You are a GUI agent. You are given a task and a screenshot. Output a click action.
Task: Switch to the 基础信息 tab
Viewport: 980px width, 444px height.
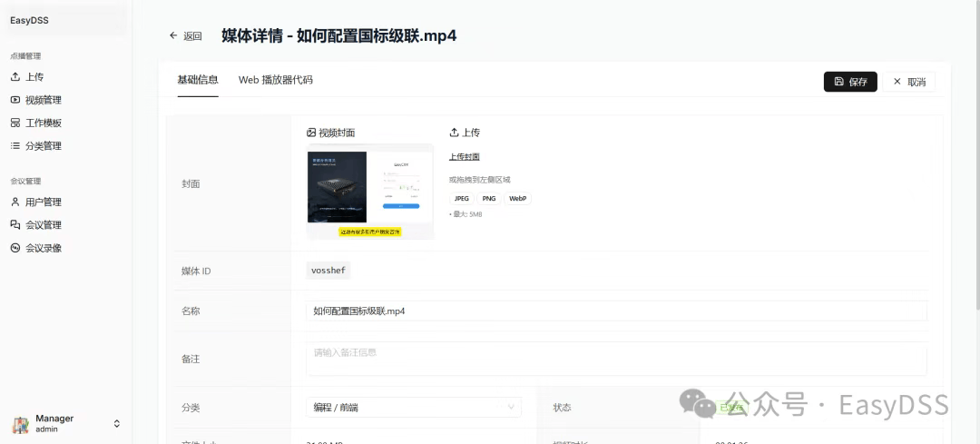click(198, 80)
